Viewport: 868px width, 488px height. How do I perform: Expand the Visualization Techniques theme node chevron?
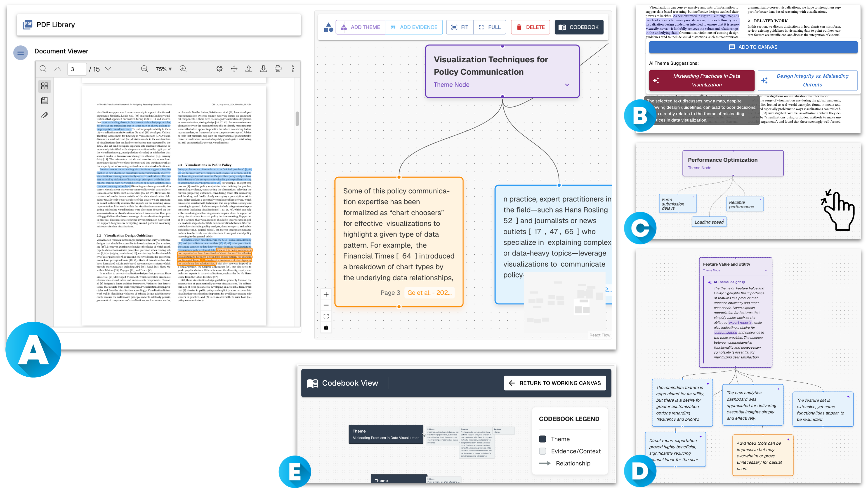567,85
